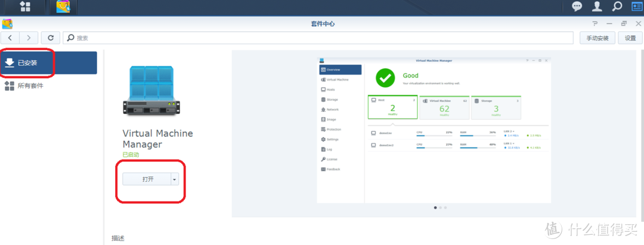Image resolution: width=644 pixels, height=245 pixels.
Task: Select the third carousel dot
Action: (x=445, y=207)
